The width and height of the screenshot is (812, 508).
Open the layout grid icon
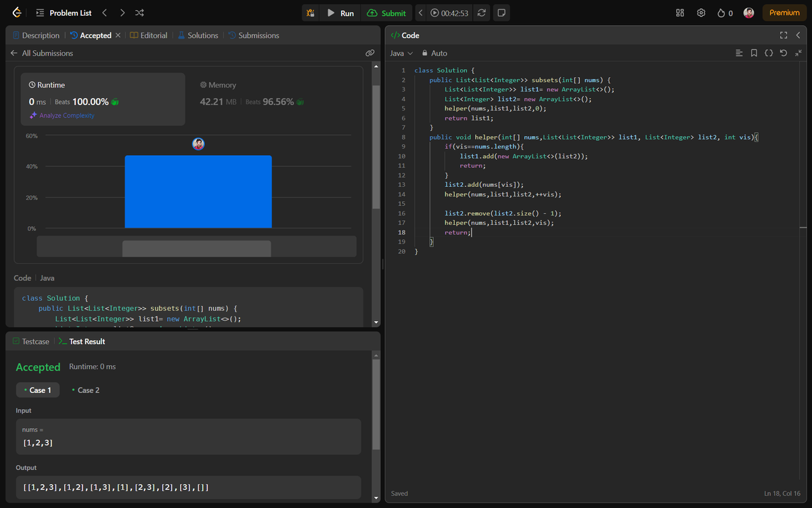(x=681, y=13)
